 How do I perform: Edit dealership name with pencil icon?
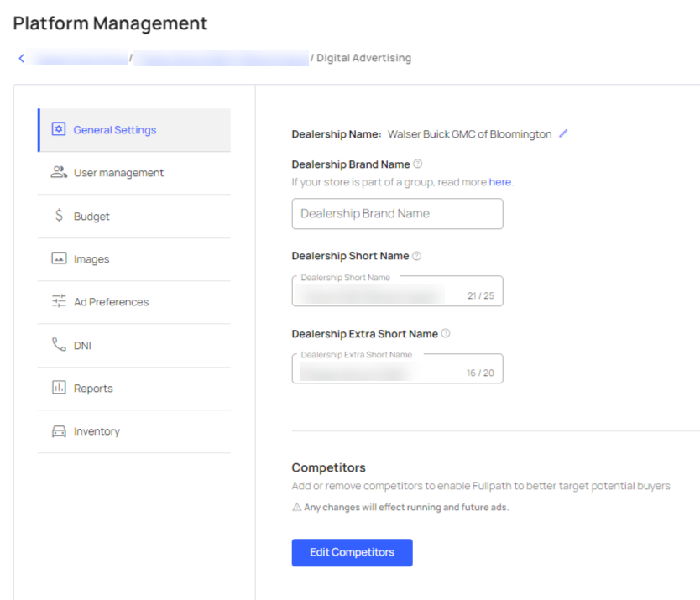tap(563, 133)
